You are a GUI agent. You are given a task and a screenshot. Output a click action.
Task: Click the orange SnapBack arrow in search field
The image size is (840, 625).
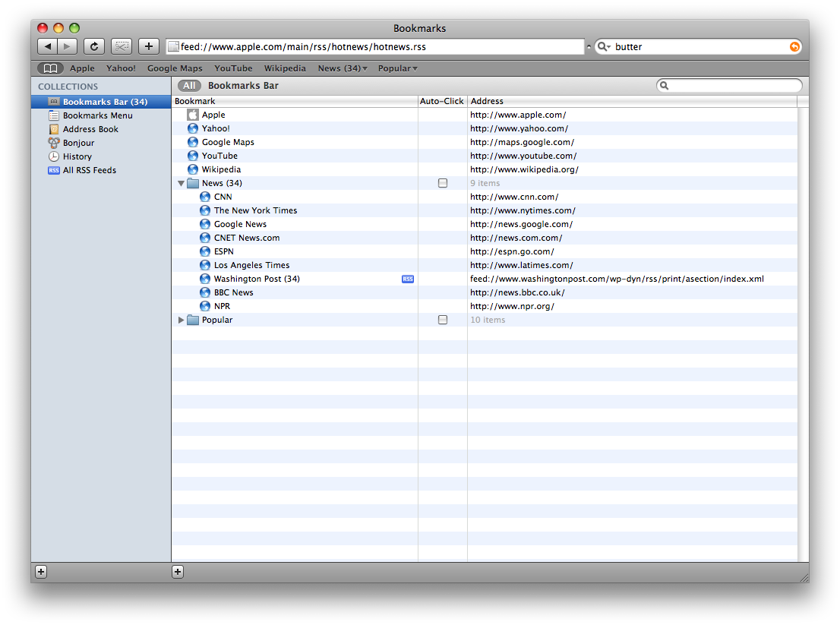tap(794, 46)
